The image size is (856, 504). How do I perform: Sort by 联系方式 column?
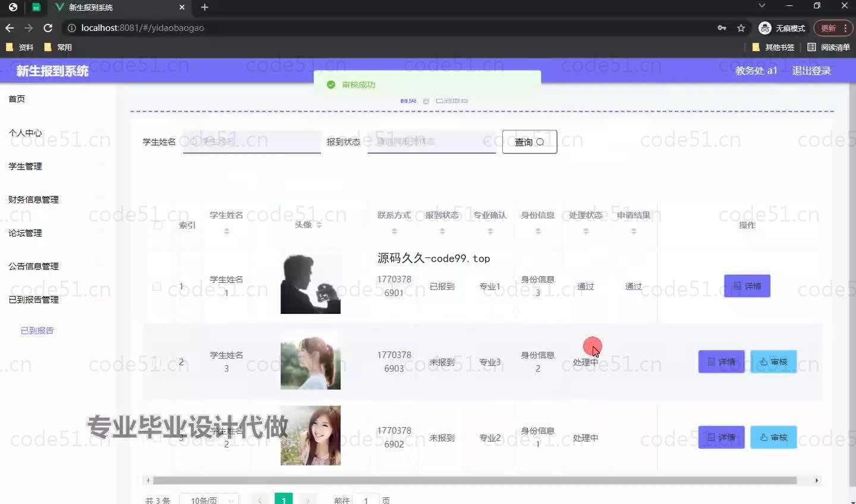pos(394,231)
